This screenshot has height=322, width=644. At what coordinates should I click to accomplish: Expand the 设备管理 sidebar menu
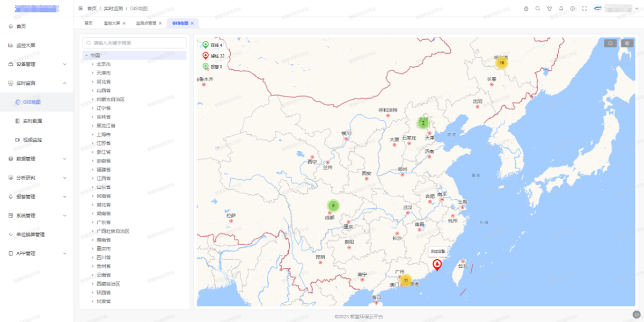(36, 64)
